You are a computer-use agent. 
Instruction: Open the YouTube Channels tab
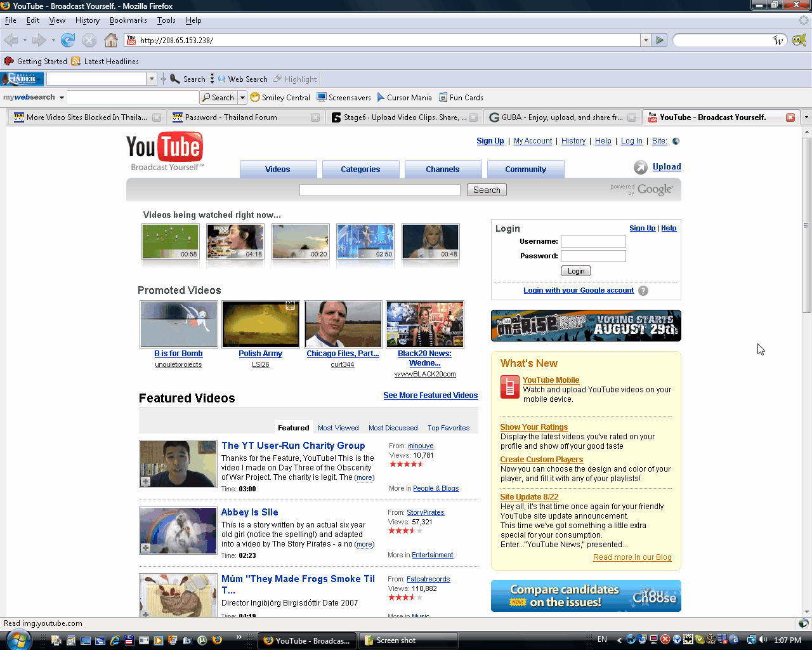pyautogui.click(x=443, y=169)
